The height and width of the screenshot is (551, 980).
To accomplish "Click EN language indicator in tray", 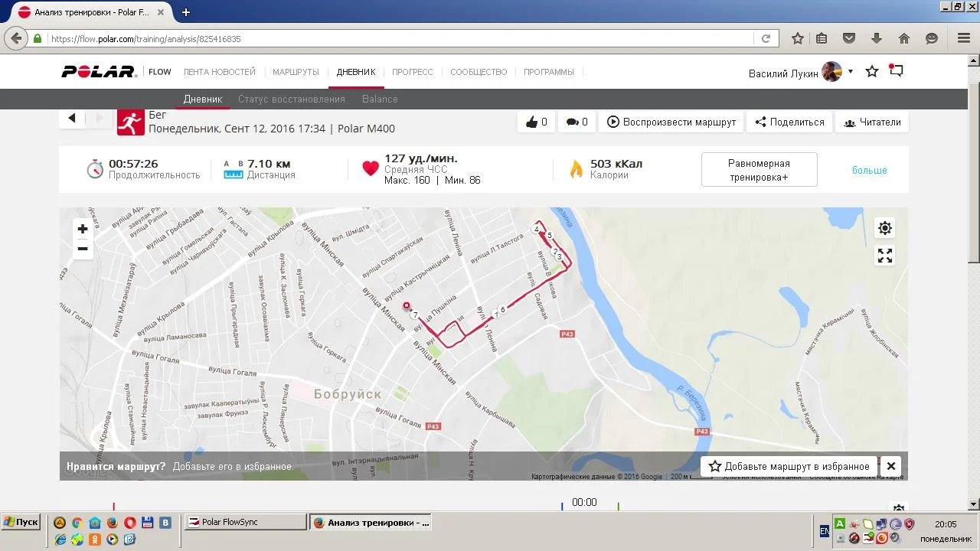I will coord(824,530).
